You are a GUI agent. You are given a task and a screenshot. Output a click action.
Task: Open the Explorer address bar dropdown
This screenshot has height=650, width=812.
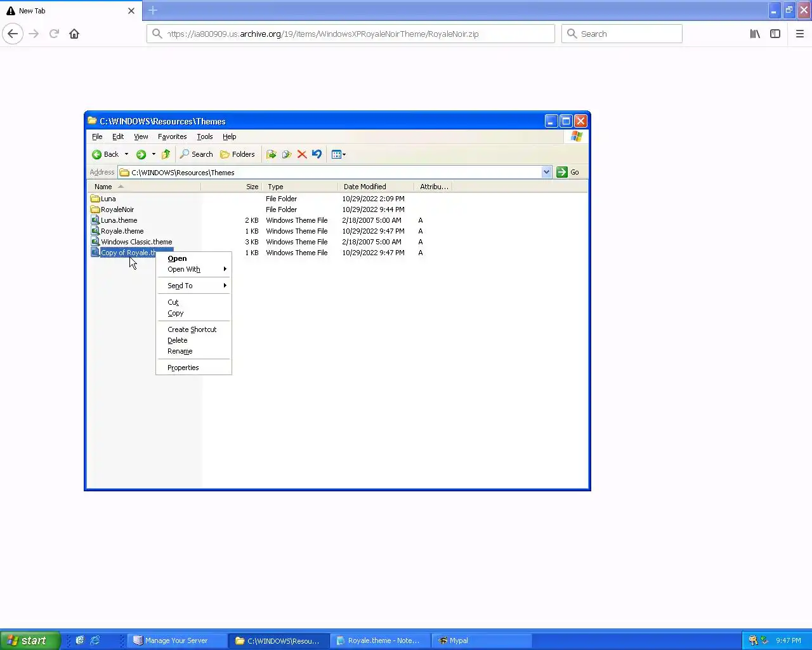point(546,172)
